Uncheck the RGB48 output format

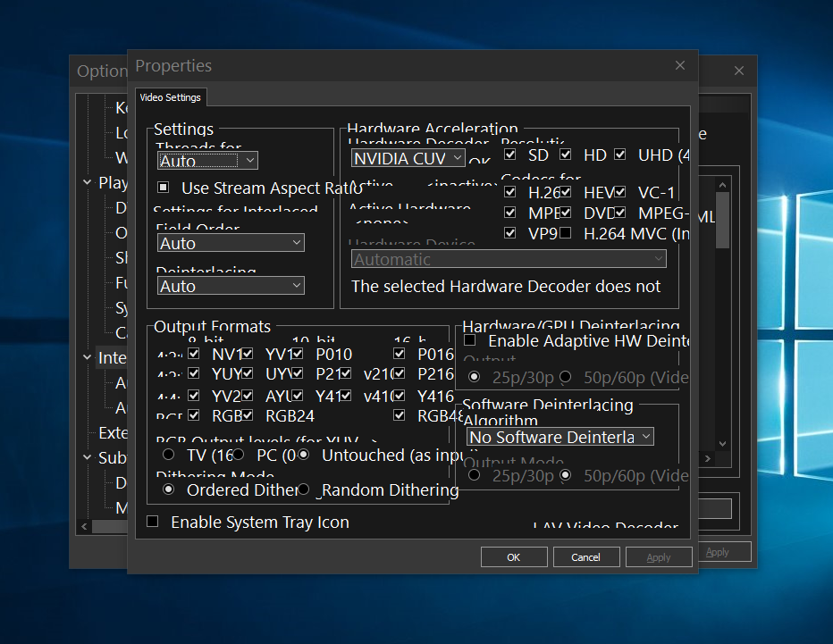tap(400, 414)
